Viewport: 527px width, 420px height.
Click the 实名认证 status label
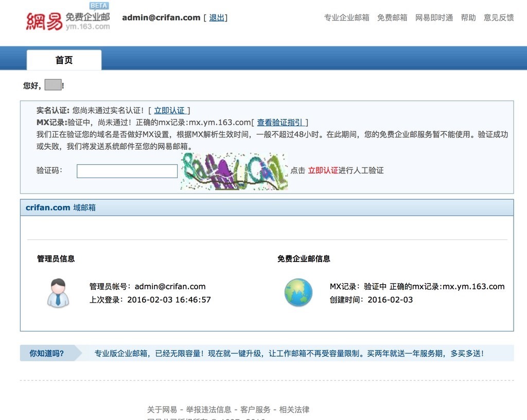(x=53, y=111)
